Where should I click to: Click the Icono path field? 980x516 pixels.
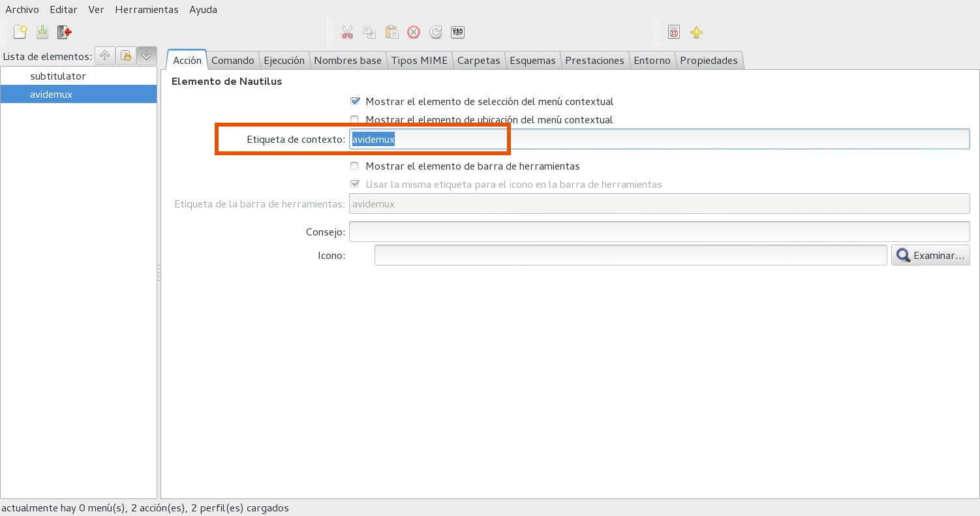(630, 255)
